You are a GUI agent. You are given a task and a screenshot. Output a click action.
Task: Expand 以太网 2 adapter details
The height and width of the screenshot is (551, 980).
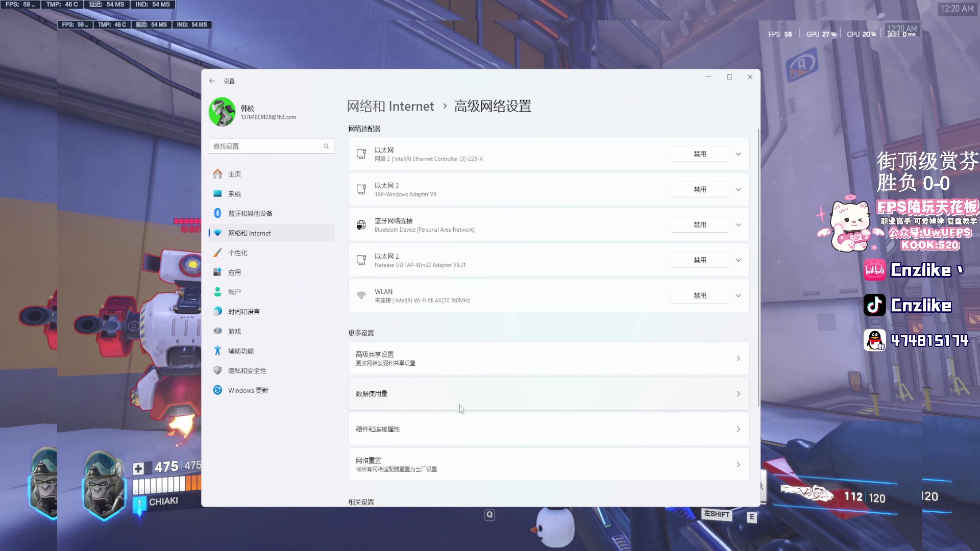pos(739,260)
